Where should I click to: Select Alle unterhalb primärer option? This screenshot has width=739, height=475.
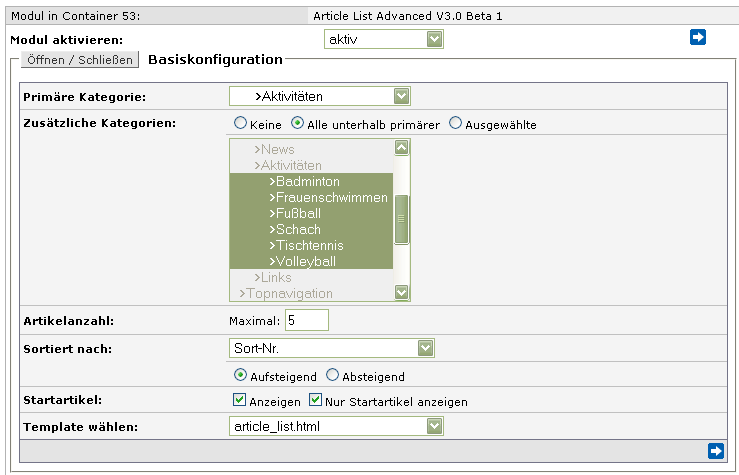[297, 124]
